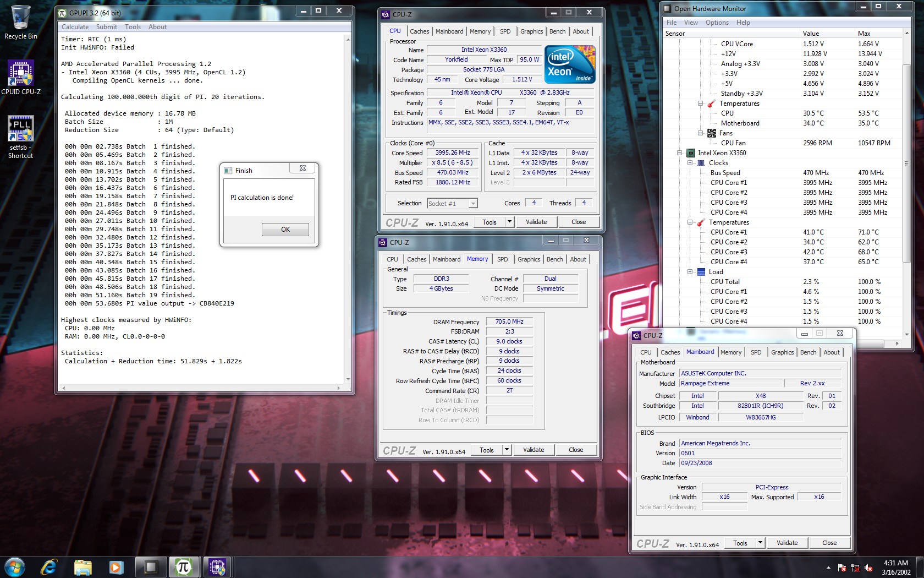This screenshot has height=578, width=924.
Task: Launch the CPUID CPU-Z desktop shortcut
Action: click(21, 78)
